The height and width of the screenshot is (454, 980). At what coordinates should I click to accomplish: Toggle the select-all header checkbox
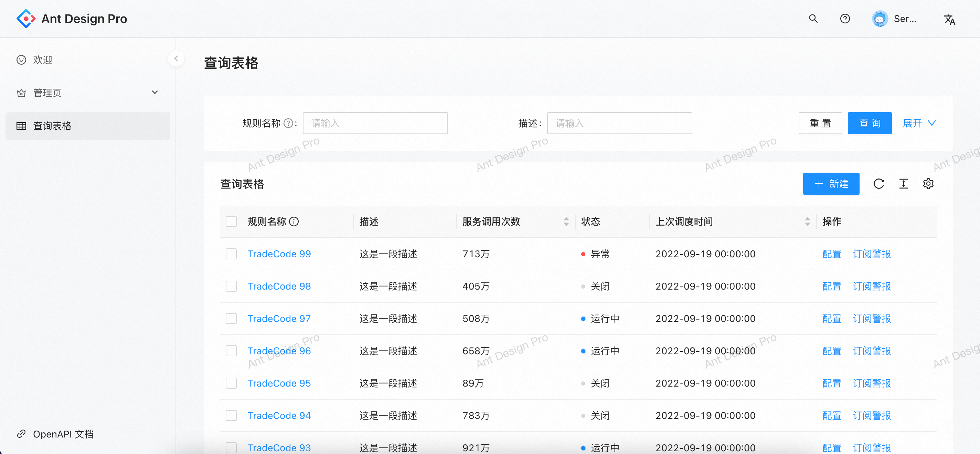(231, 222)
